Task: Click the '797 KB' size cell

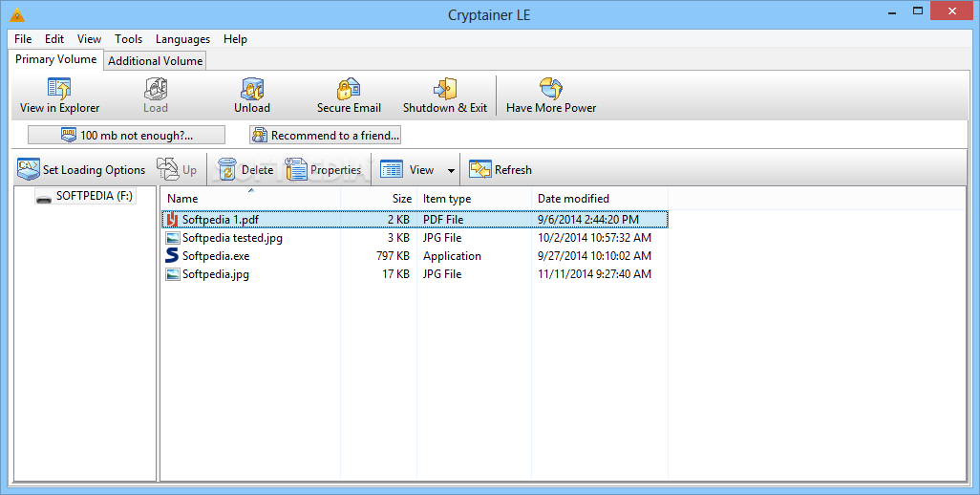Action: click(x=394, y=256)
